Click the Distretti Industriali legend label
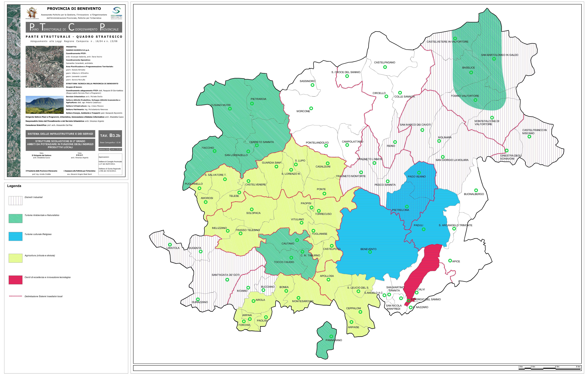The height and width of the screenshot is (374, 588). 33,197
